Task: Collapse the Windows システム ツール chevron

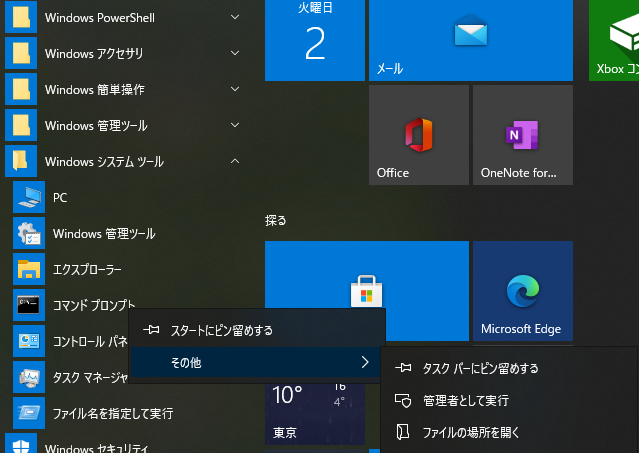Action: coord(235,161)
